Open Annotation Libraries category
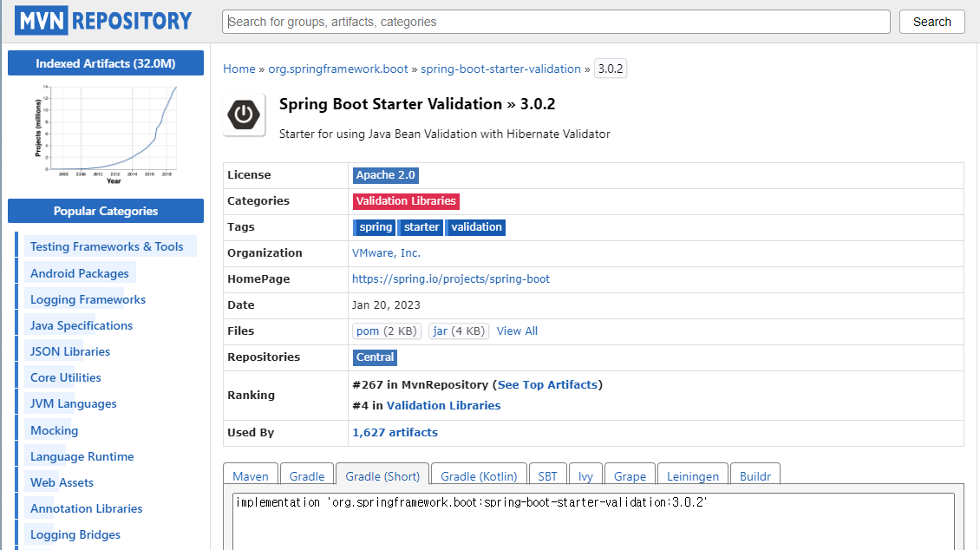 (x=86, y=508)
